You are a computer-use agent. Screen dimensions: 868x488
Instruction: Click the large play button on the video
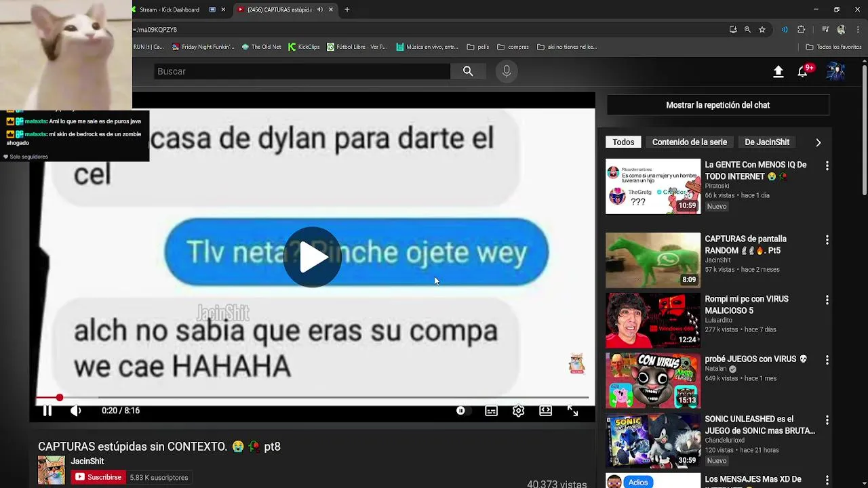tap(313, 258)
